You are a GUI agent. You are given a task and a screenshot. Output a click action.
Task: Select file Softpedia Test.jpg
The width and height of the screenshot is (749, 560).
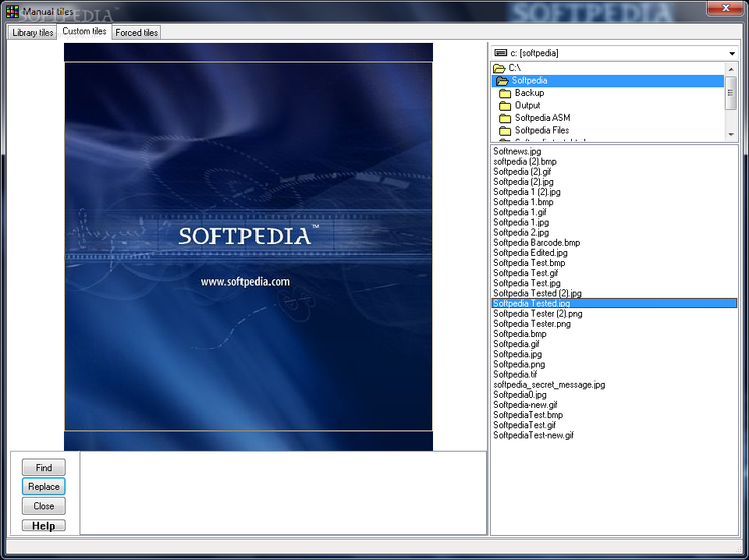[527, 283]
